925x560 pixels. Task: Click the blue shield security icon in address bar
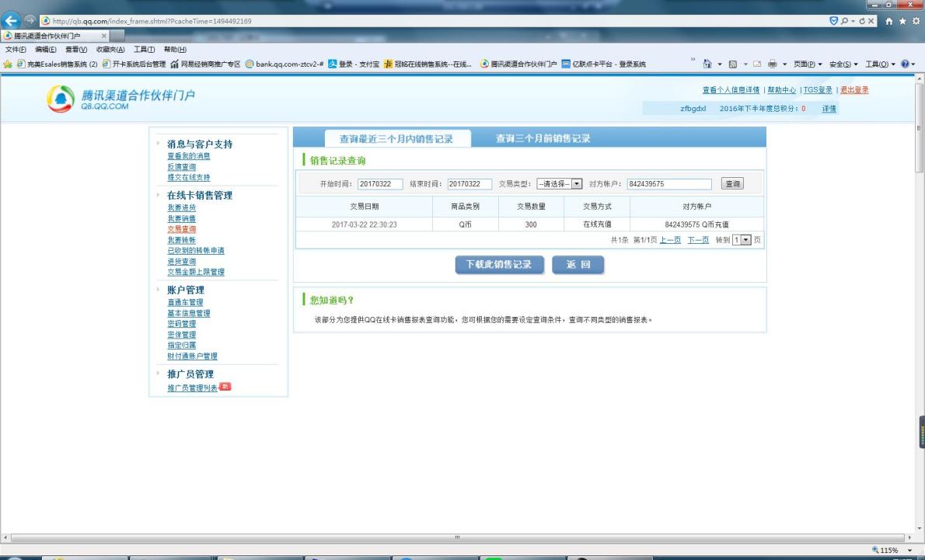(833, 21)
